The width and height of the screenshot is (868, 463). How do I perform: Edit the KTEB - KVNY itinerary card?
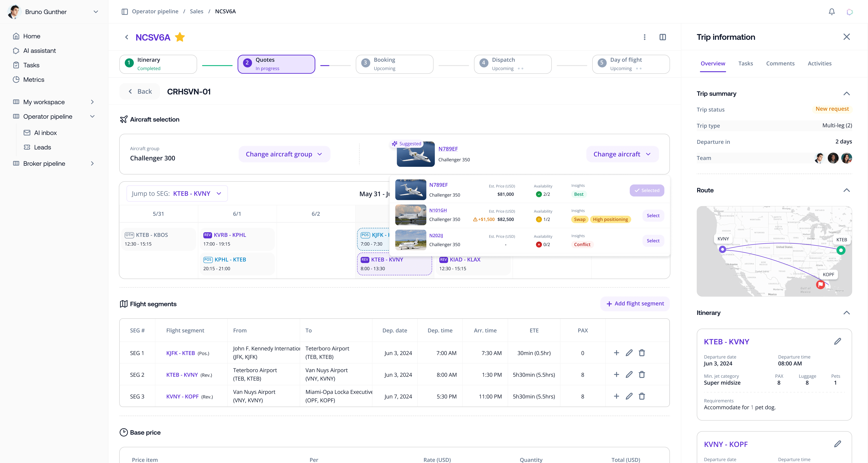click(x=838, y=341)
